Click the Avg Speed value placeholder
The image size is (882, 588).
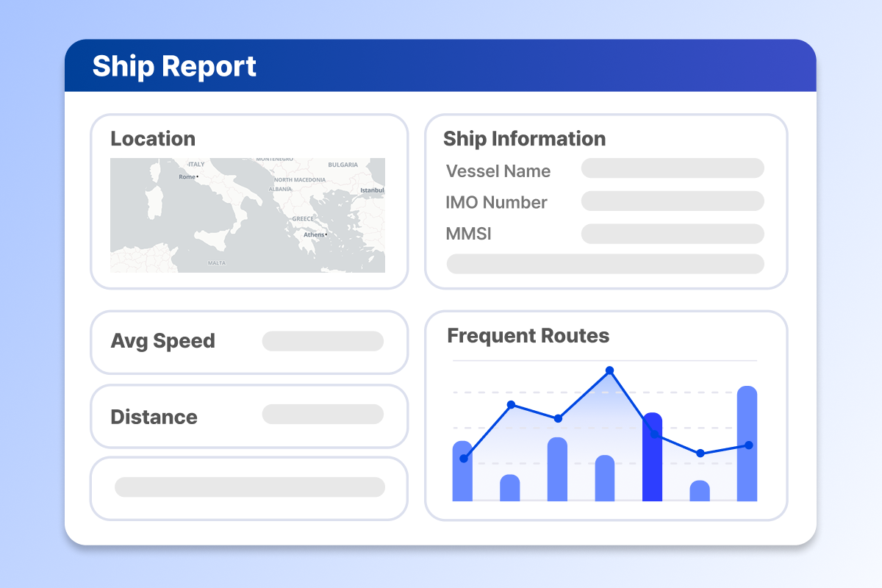[x=322, y=341]
